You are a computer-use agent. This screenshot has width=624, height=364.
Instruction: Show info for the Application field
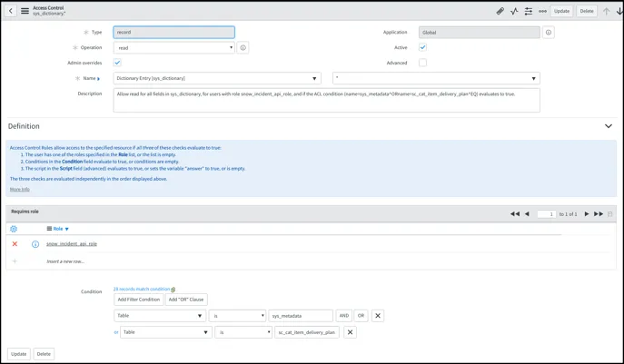coord(549,33)
